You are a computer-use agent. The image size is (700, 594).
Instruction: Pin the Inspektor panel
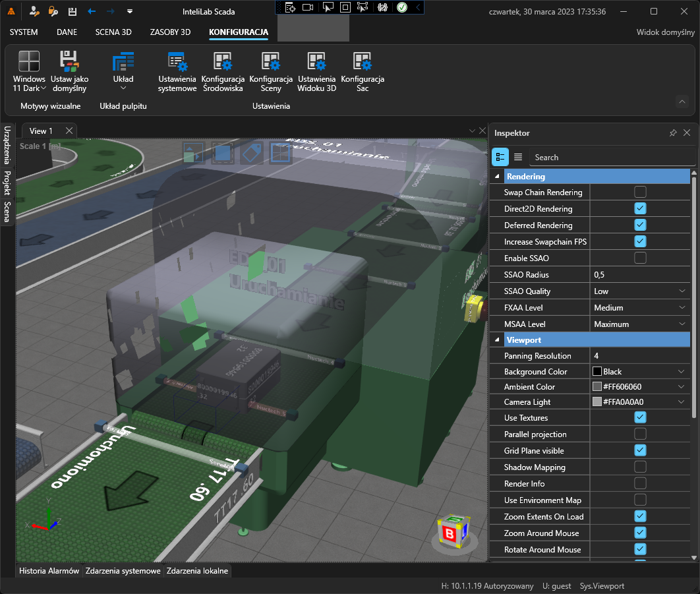(673, 133)
